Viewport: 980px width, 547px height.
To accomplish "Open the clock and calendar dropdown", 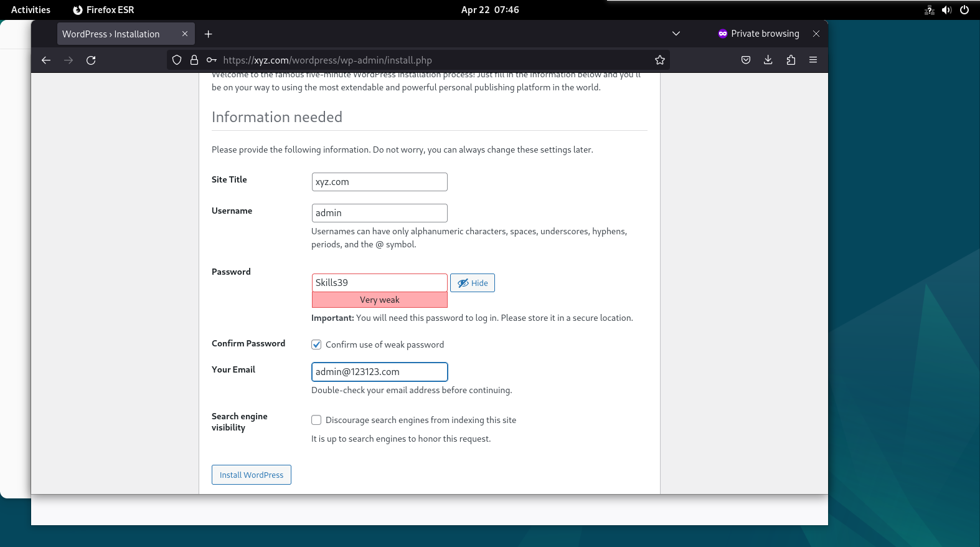I will [490, 10].
